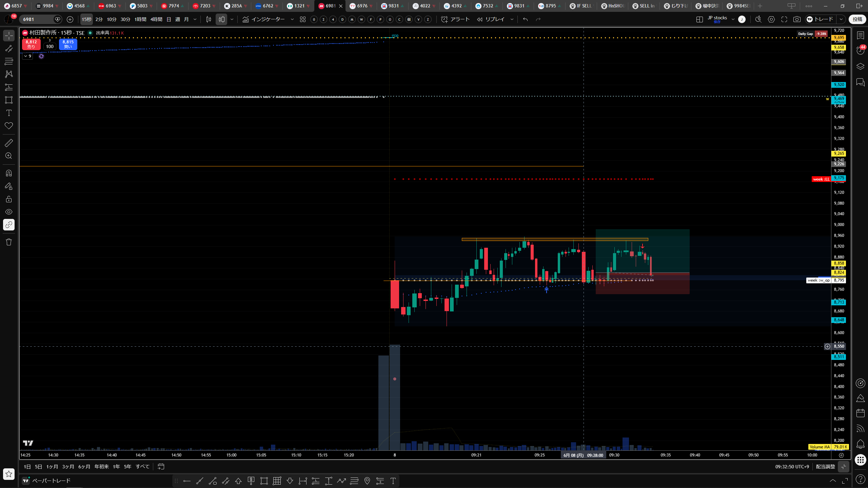This screenshot has height=488, width=868.
Task: Add symbol with plus circle icon
Action: 70,19
